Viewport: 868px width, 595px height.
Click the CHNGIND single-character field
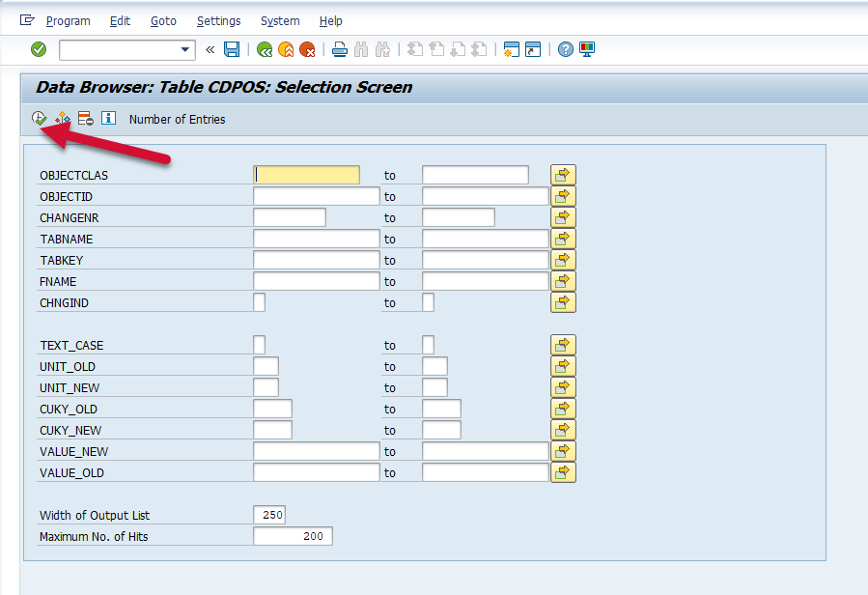pos(259,302)
